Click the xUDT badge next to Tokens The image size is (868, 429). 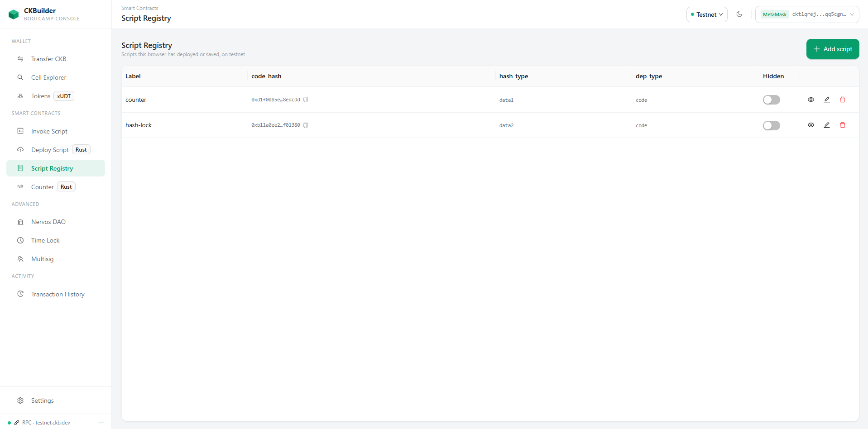point(64,96)
